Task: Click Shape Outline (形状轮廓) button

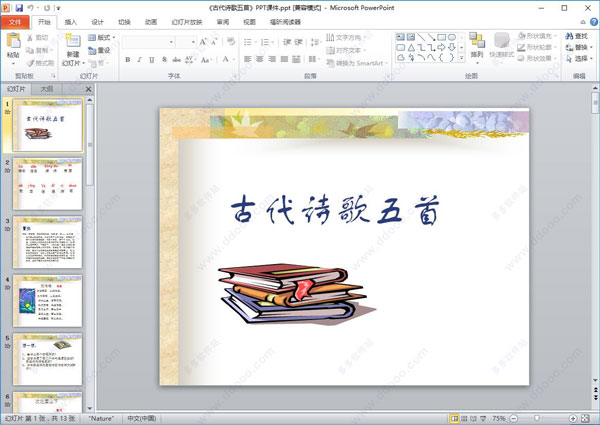Action: pos(536,47)
